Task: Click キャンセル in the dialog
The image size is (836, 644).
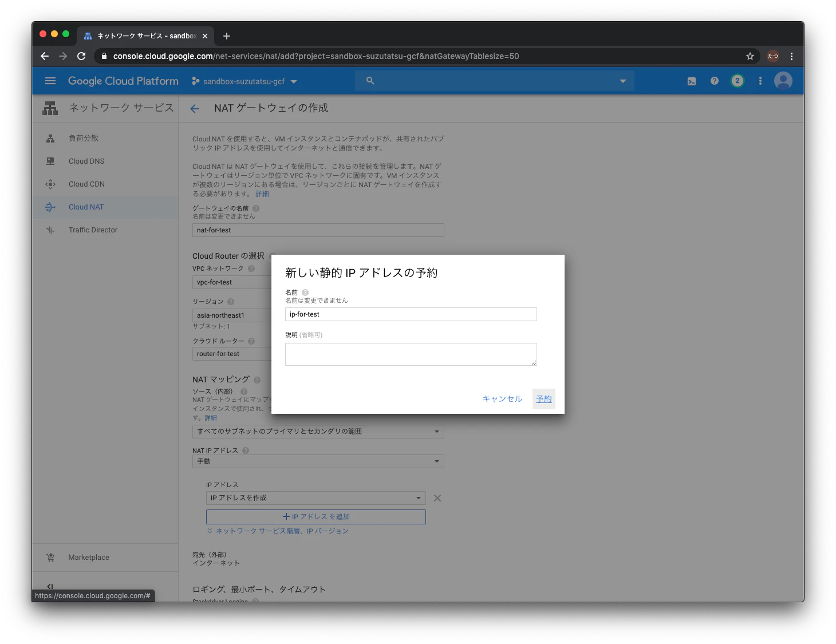Action: tap(502, 399)
